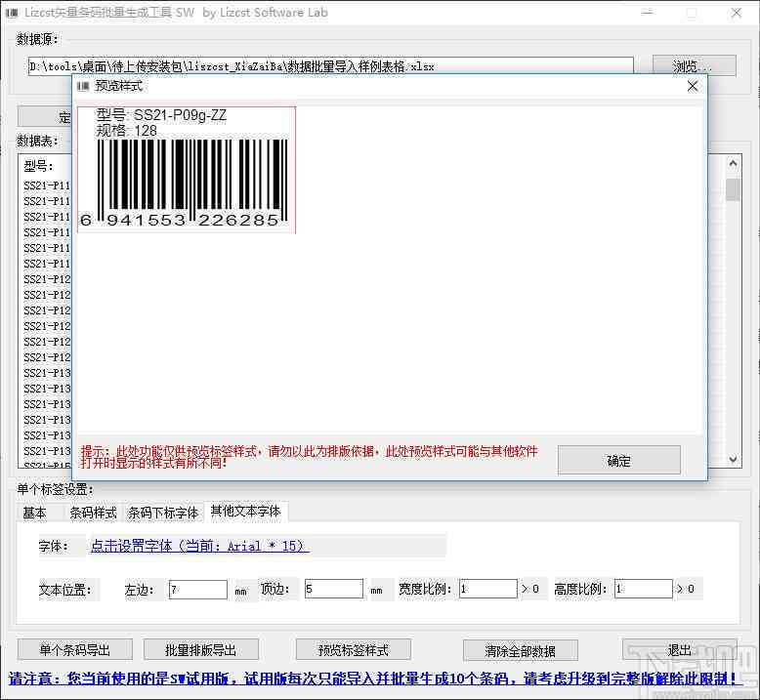Screen dimensions: 760x700
Task: Click the 顶边 margin input field
Action: point(333,589)
